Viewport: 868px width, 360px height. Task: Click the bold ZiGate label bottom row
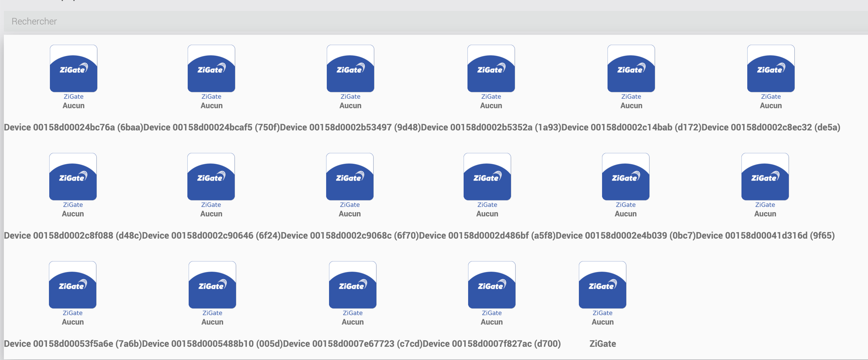tap(602, 344)
